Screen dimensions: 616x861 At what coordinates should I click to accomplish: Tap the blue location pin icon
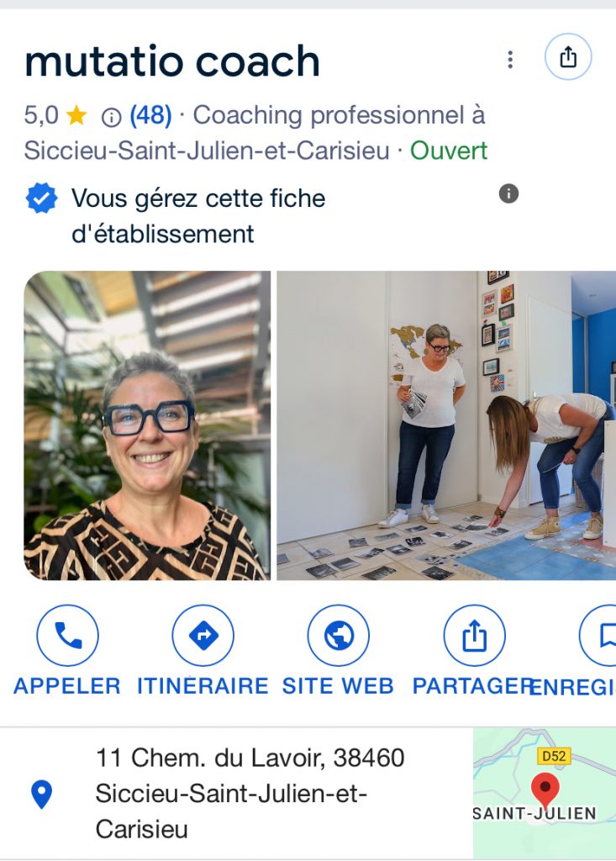click(42, 794)
